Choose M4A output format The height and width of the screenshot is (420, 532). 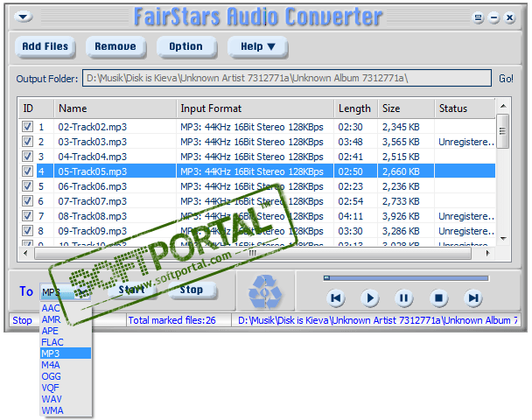click(x=66, y=365)
